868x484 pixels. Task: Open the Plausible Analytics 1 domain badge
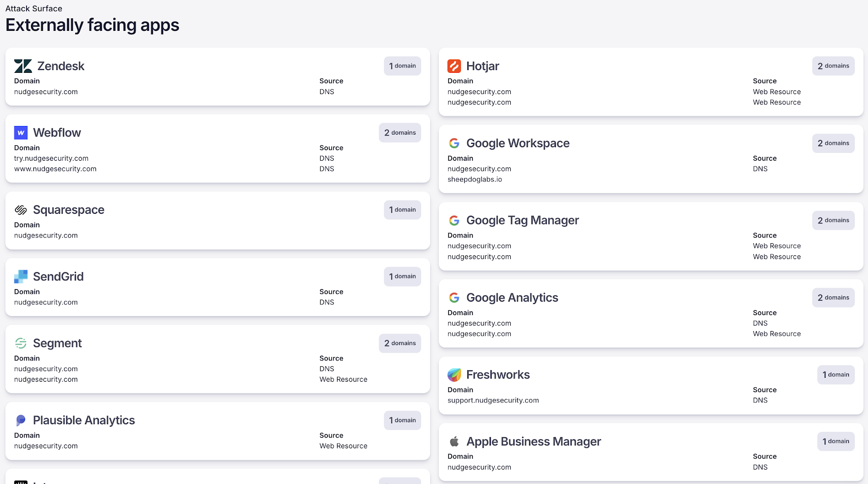point(402,420)
